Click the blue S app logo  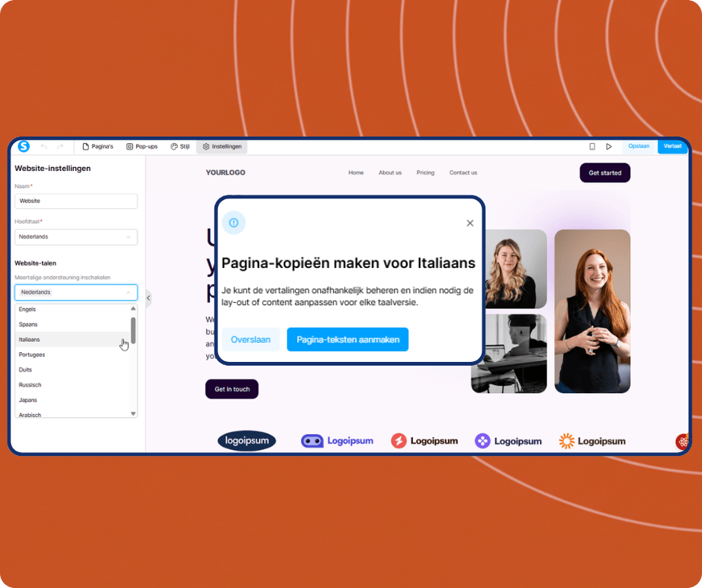pos(24,146)
